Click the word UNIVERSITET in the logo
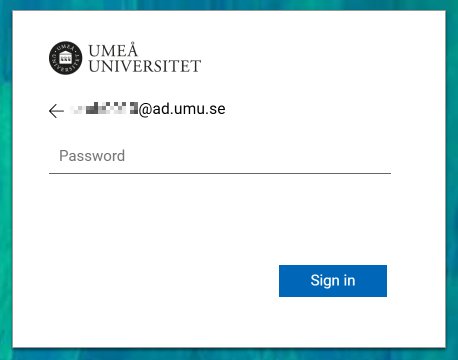 pos(145,66)
